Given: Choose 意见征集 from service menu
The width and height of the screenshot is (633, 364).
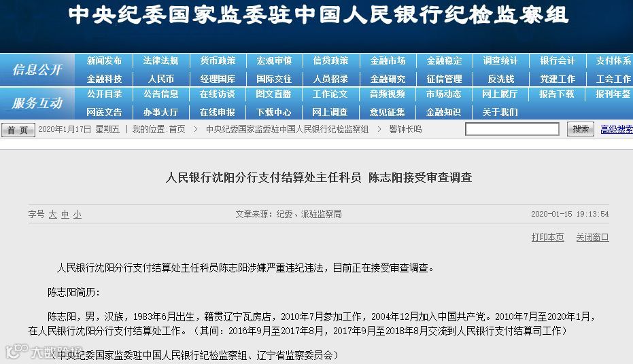Looking at the screenshot, I should (x=387, y=112).
